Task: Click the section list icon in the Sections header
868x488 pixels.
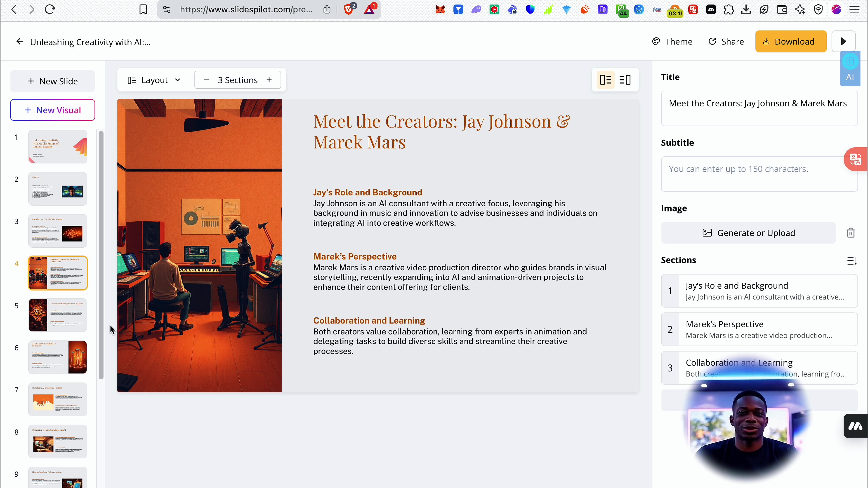Action: pos(852,260)
